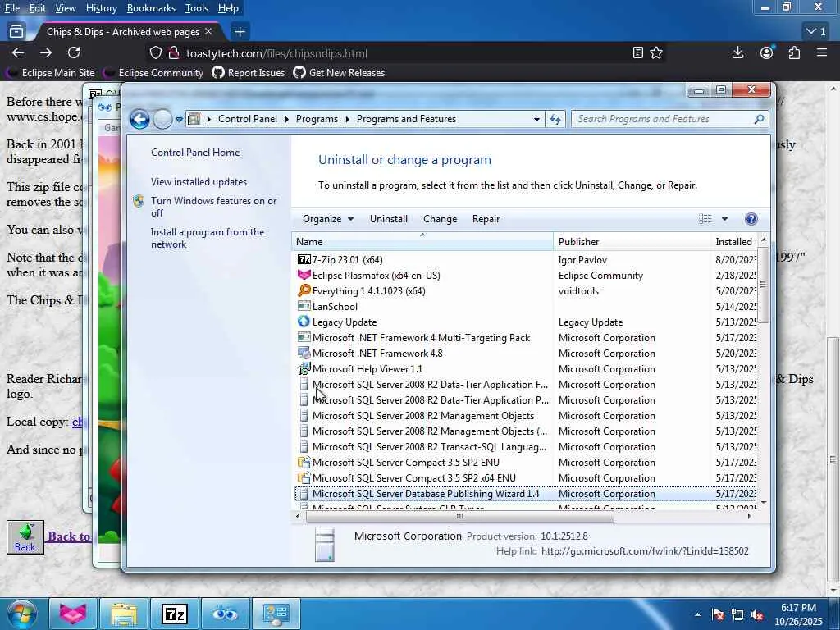Click the search magnifier in Programs and Features
Screen dimensions: 840x630
click(759, 119)
